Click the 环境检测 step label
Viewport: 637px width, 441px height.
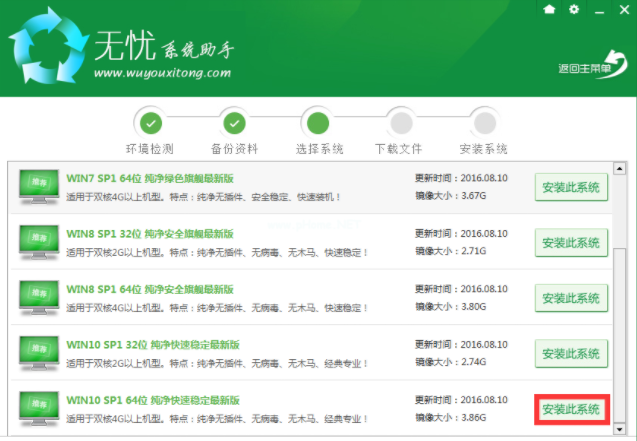[150, 149]
